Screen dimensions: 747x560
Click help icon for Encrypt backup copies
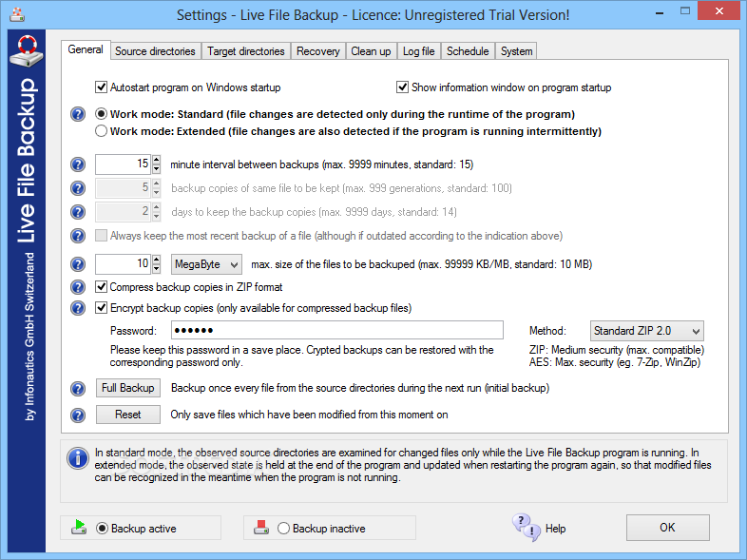coord(78,308)
